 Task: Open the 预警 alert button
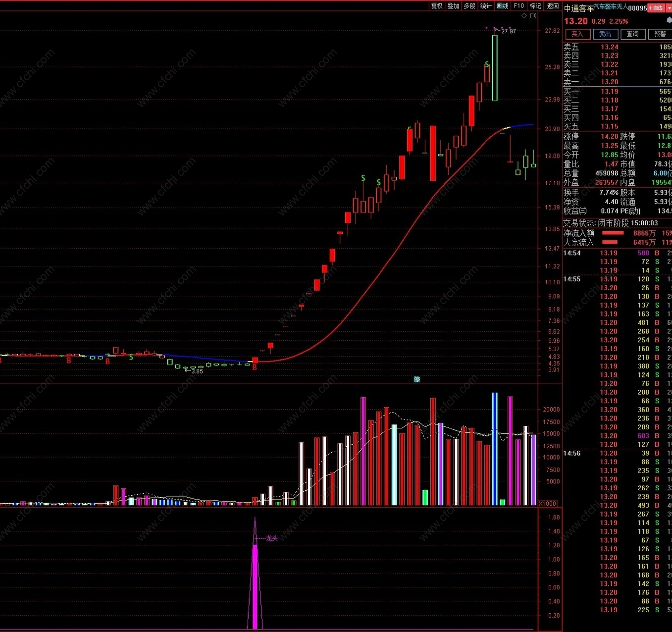(x=660, y=34)
